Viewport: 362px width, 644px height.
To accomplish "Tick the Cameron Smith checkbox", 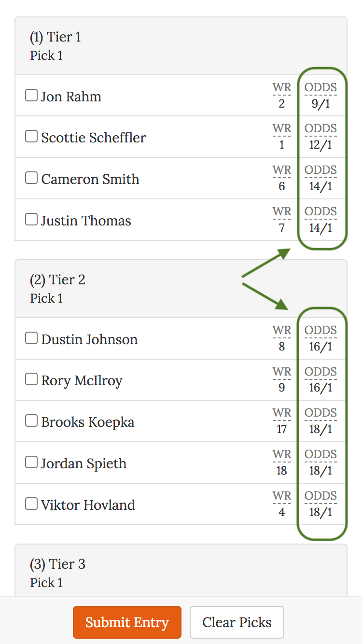I will [31, 178].
